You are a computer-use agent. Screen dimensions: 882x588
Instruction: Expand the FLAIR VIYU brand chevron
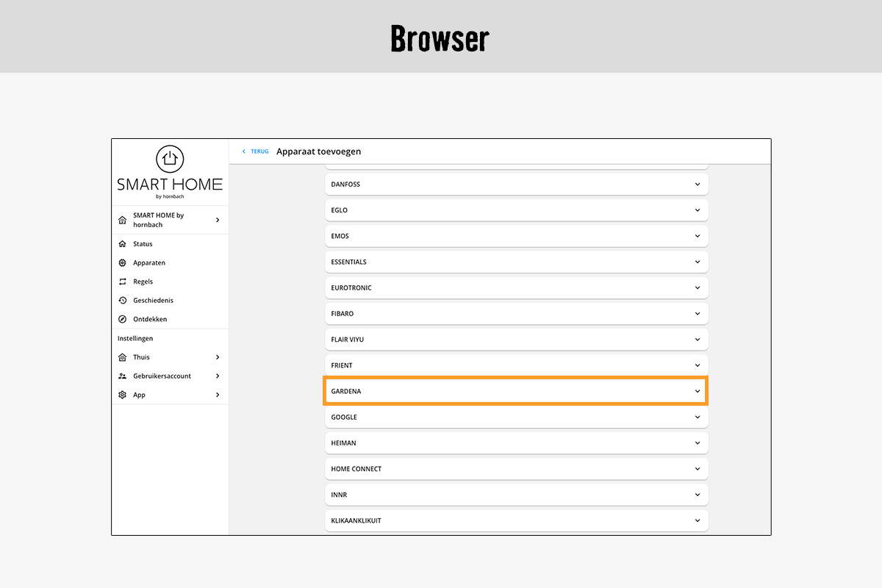[x=698, y=340]
